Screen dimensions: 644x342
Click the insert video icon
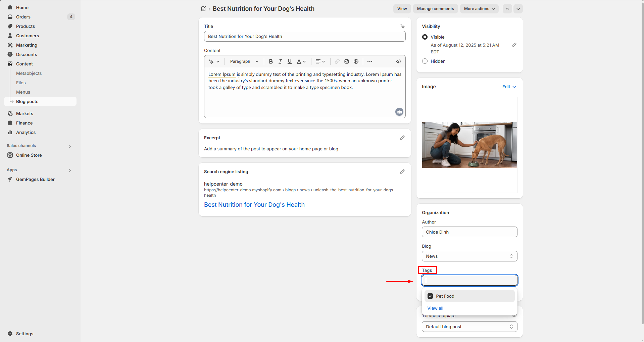[356, 61]
